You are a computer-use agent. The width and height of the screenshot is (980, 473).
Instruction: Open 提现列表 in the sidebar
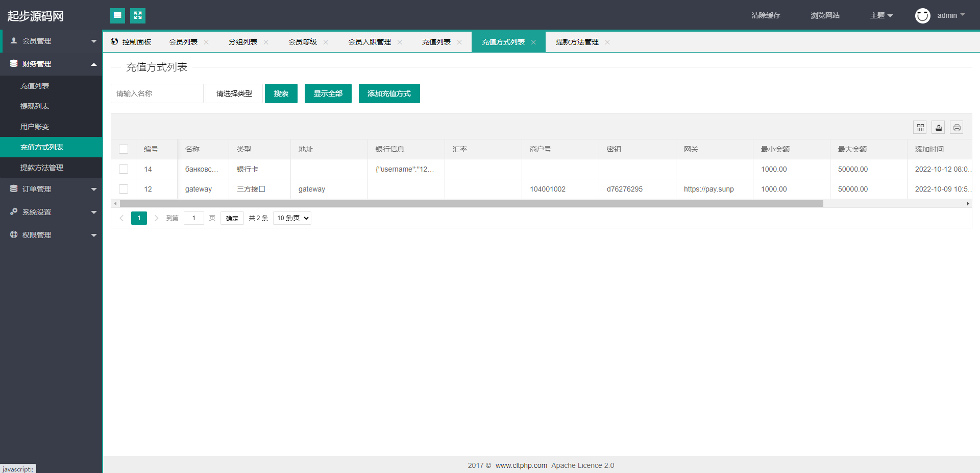click(x=35, y=106)
